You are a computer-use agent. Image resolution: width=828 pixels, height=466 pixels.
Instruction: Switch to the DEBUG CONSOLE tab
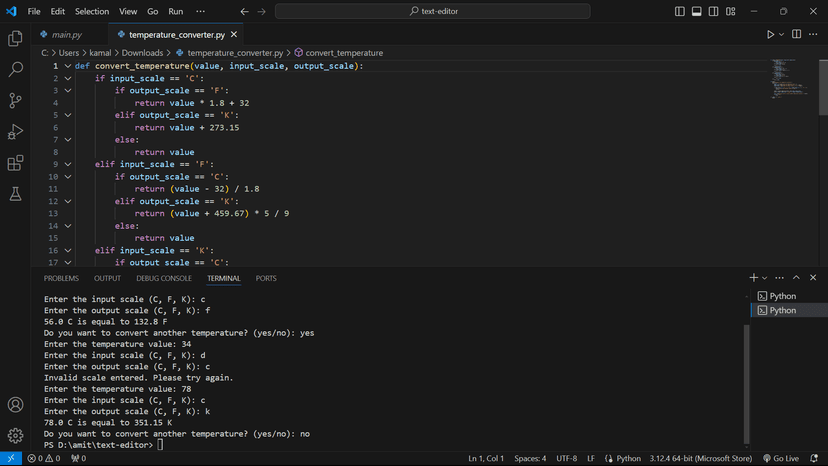coord(164,278)
